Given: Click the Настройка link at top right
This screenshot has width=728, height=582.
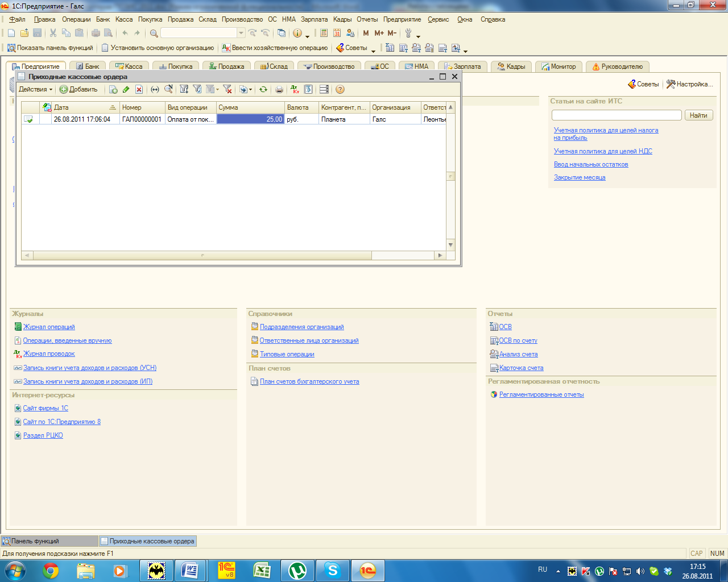Looking at the screenshot, I should pos(689,84).
